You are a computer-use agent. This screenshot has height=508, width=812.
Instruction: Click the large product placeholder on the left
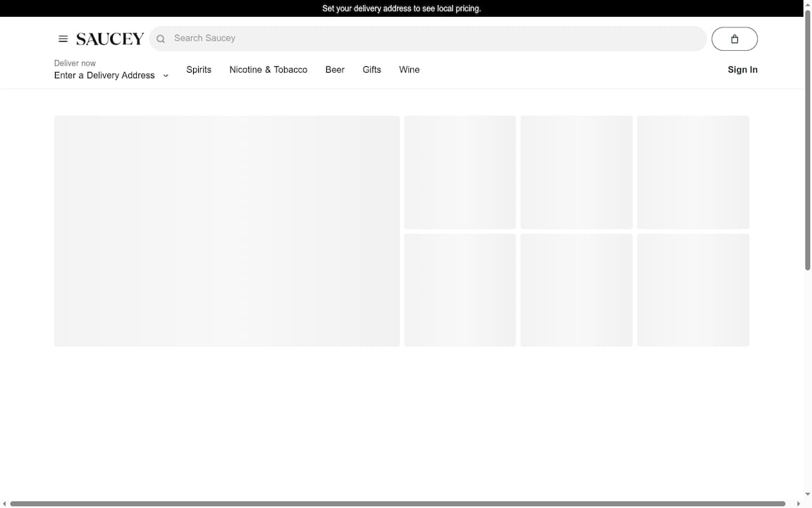pyautogui.click(x=226, y=231)
